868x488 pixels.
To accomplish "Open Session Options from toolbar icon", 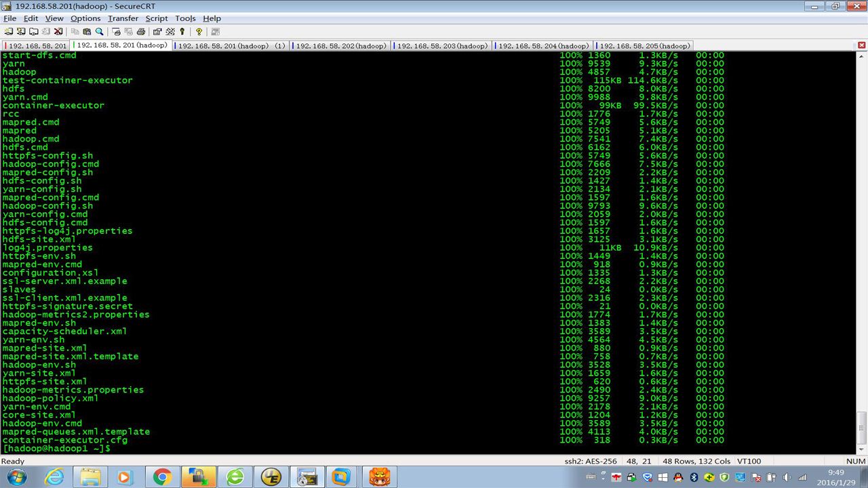I will tap(157, 31).
